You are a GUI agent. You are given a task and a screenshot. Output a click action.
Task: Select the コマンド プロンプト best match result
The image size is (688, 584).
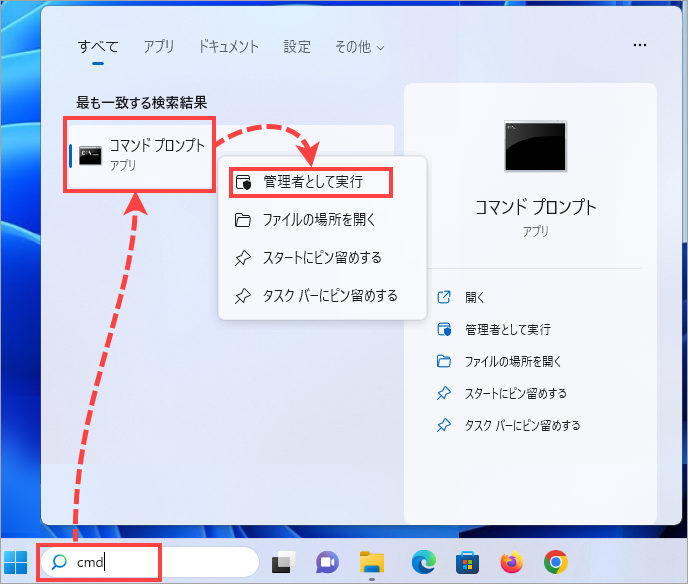tap(231, 156)
